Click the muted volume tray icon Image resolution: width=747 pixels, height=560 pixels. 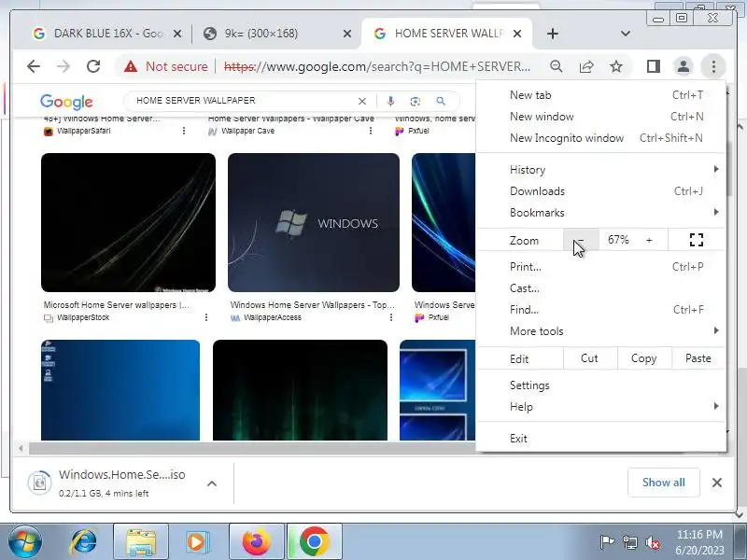coord(653,542)
